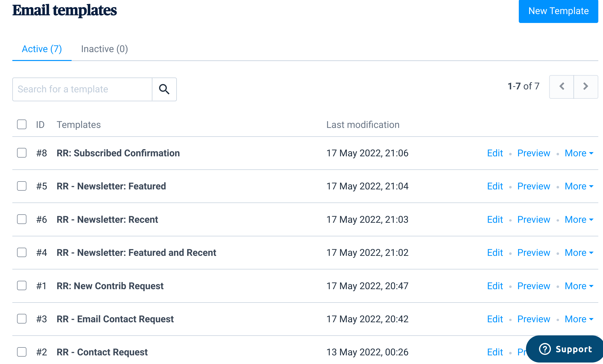Image resolution: width=603 pixels, height=364 pixels.
Task: Focus the Search for a template field
Action: click(x=82, y=89)
